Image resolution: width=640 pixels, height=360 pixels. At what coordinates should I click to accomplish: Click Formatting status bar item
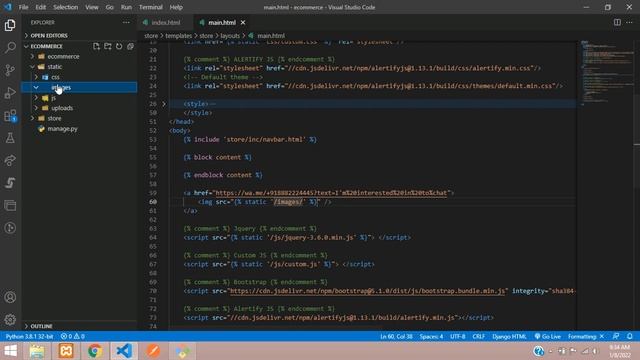585,336
